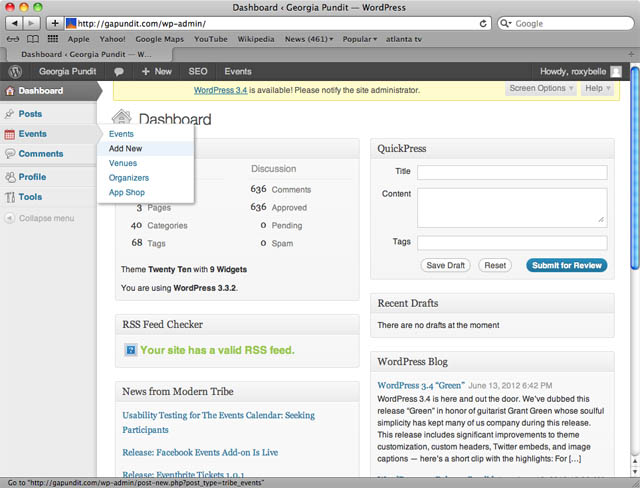Click the Comments speech bubble icon in sidebar
The width and height of the screenshot is (640, 488).
coord(10,154)
